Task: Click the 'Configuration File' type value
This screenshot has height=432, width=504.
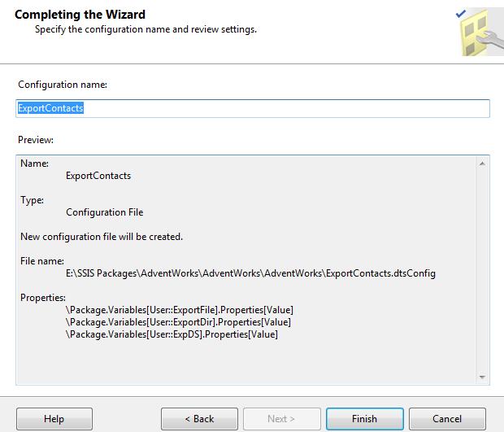Action: coord(104,212)
